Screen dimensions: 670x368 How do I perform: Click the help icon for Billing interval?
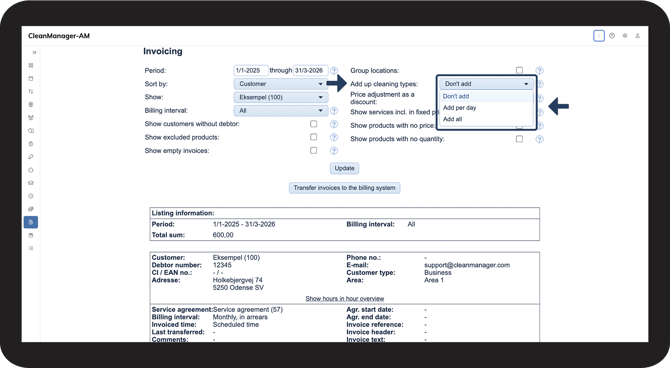(x=334, y=111)
